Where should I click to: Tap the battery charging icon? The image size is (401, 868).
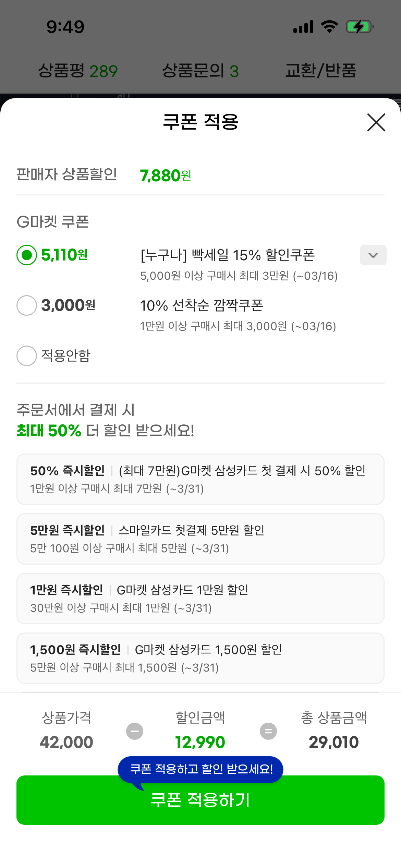point(360,27)
